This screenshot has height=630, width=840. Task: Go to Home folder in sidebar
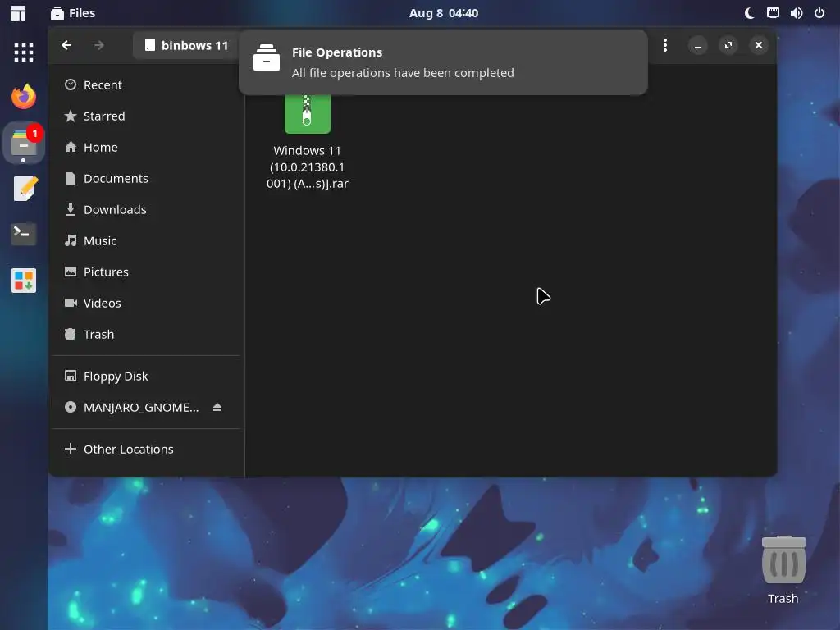click(146, 147)
